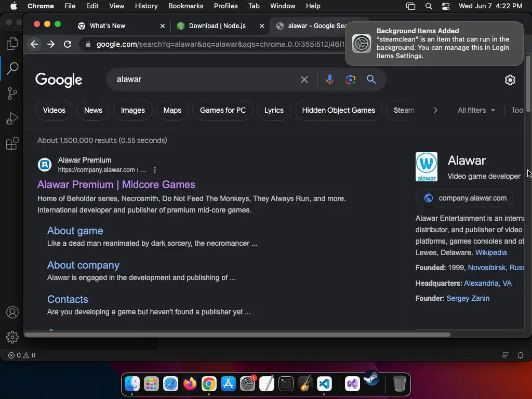The image size is (532, 399).
Task: Click the horizontal scrollbar at page bottom
Action: [x=237, y=335]
